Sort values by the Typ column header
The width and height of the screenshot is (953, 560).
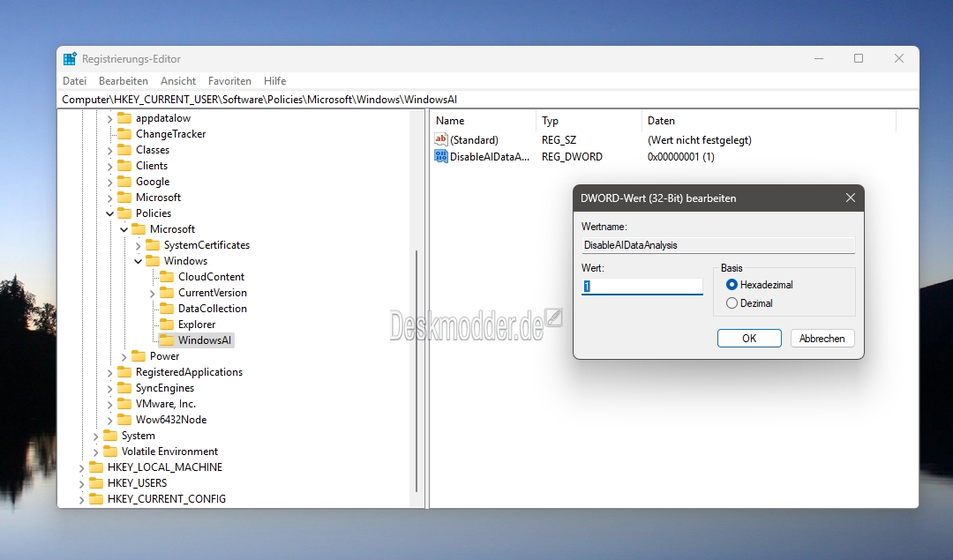589,121
